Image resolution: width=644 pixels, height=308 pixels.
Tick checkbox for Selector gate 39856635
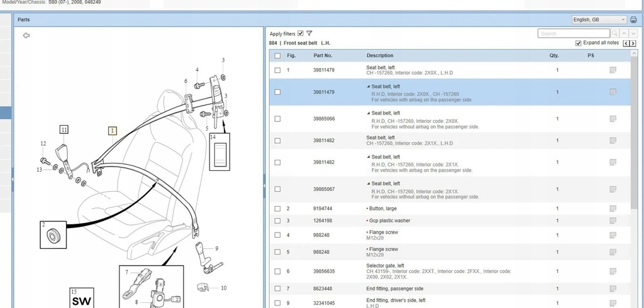click(277, 271)
